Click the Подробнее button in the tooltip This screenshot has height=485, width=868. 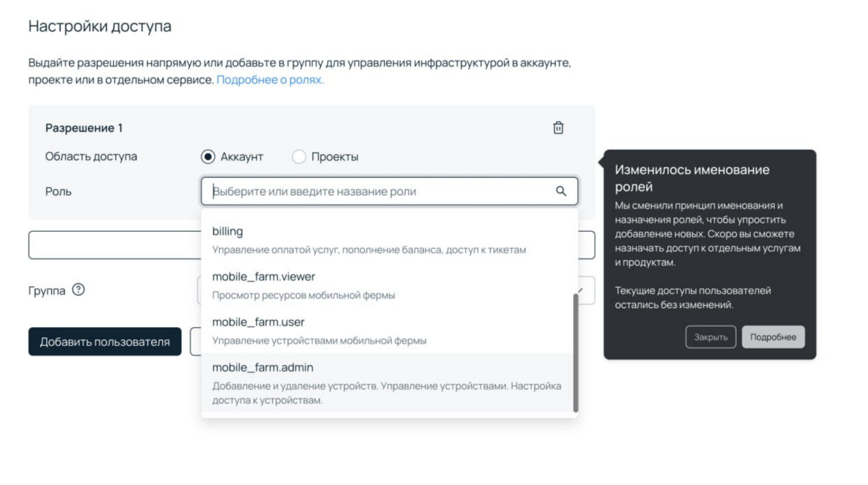coord(773,337)
